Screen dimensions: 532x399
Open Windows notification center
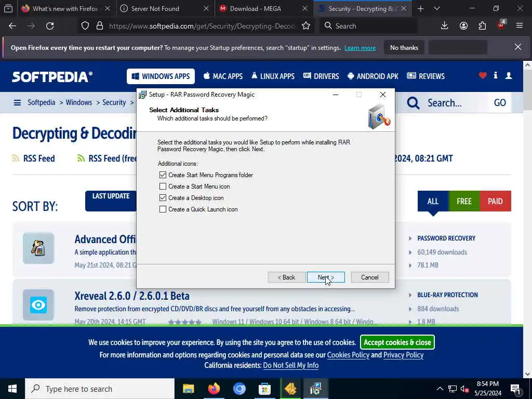[x=516, y=389]
